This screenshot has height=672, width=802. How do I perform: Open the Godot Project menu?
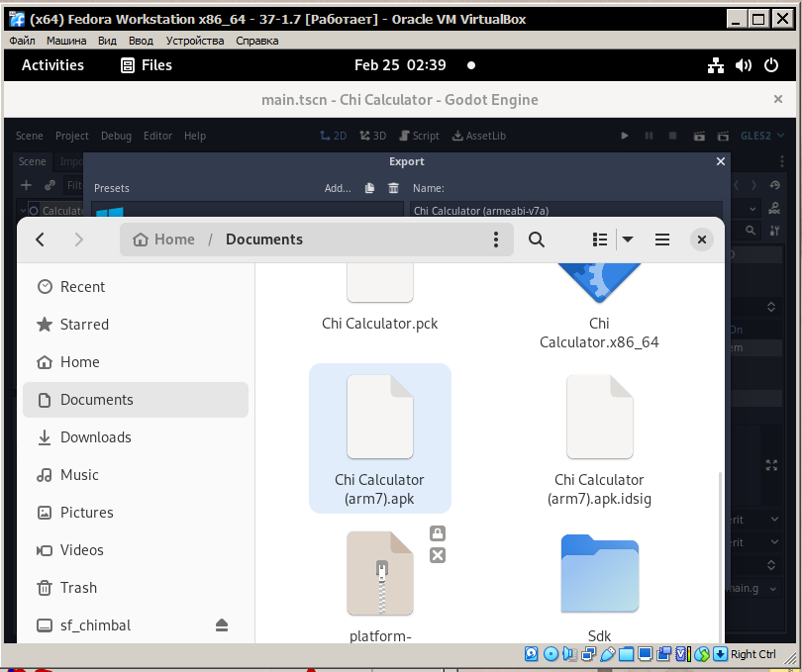point(71,136)
